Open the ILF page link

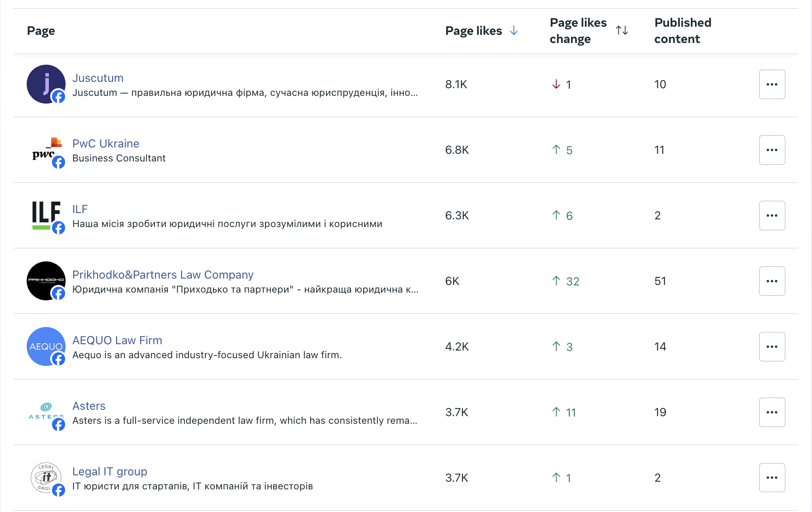point(80,209)
